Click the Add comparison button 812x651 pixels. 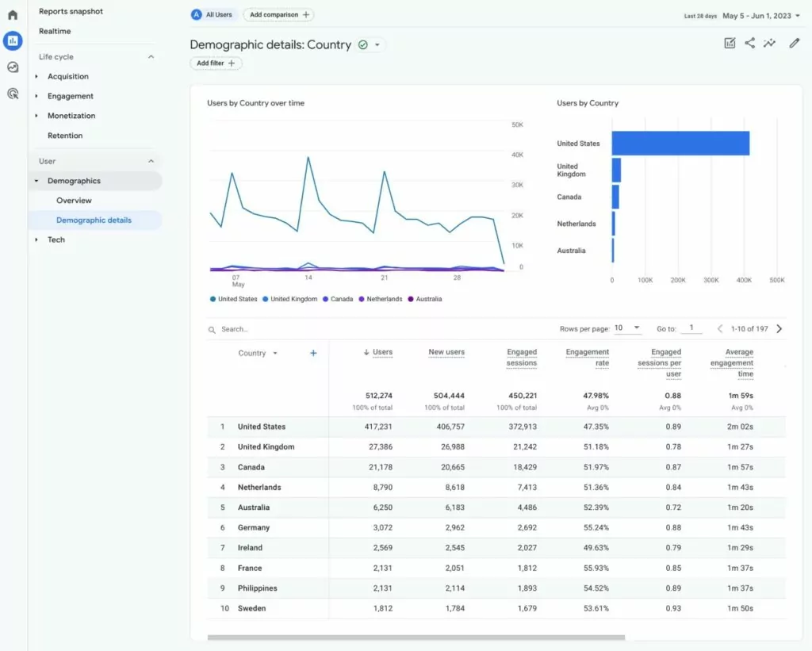point(279,14)
